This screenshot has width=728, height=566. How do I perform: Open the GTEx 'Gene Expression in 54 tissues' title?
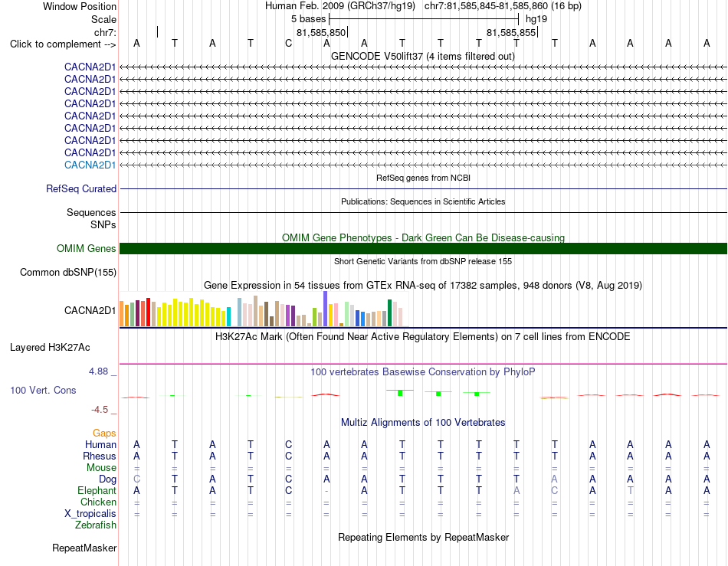point(423,286)
